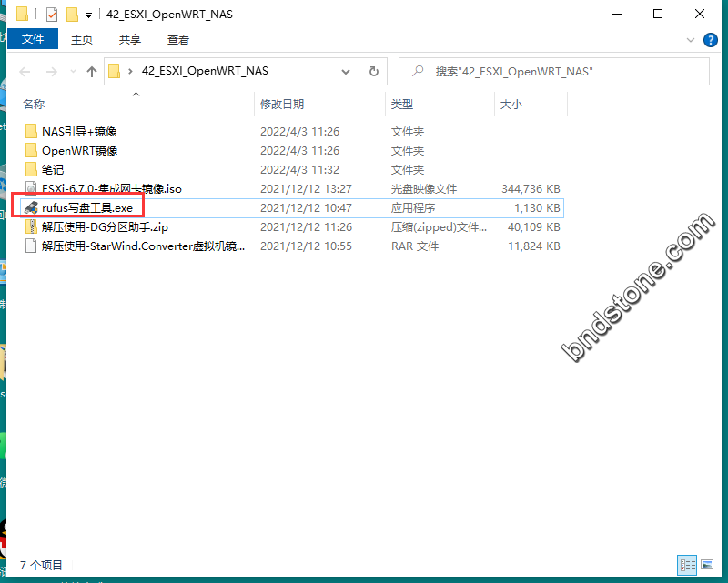
Task: Click the RAR 文件 type cell
Action: click(x=415, y=246)
